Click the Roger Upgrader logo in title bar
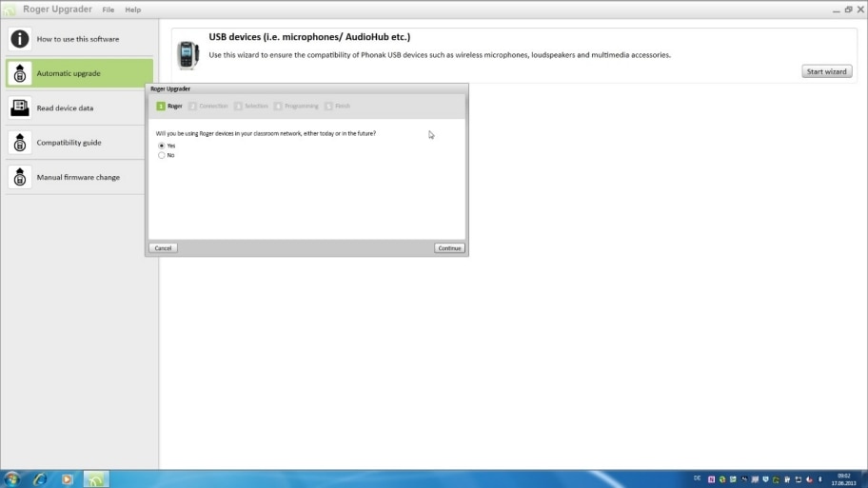 tap(11, 10)
